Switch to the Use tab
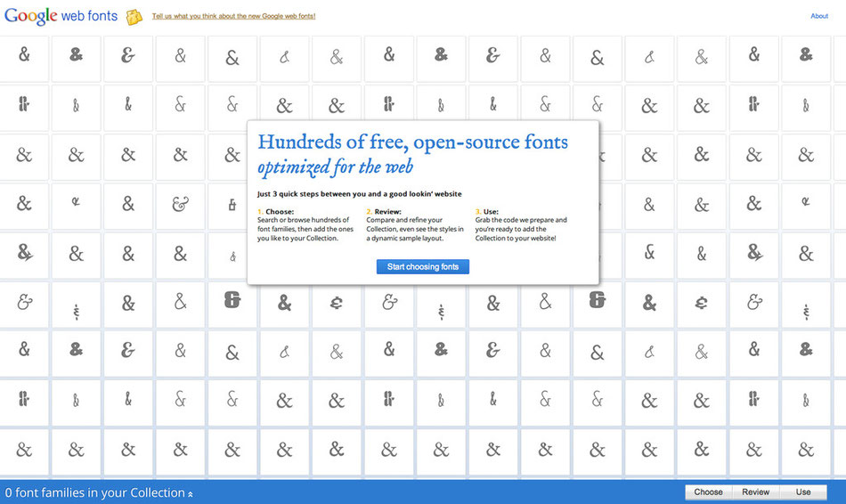The height and width of the screenshot is (504, 846). click(x=803, y=492)
